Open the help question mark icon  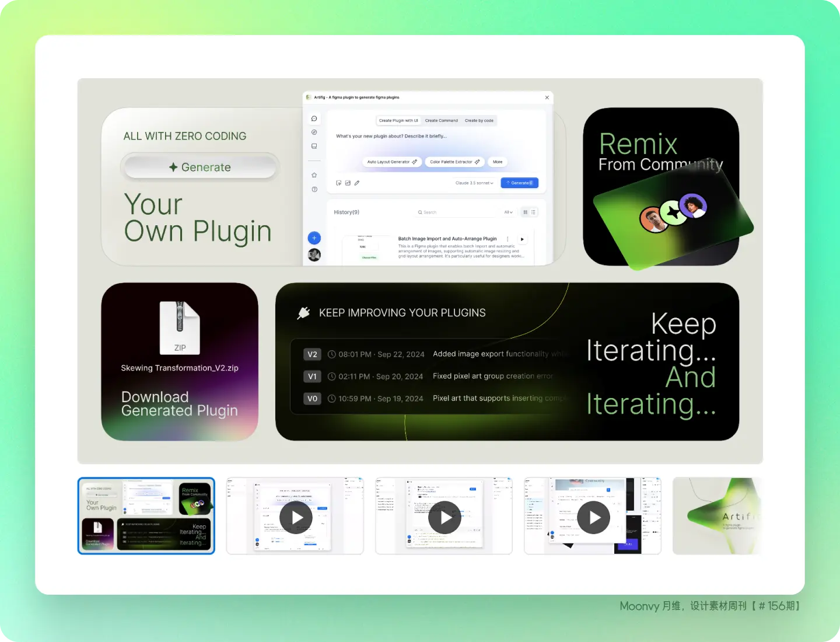tap(314, 189)
